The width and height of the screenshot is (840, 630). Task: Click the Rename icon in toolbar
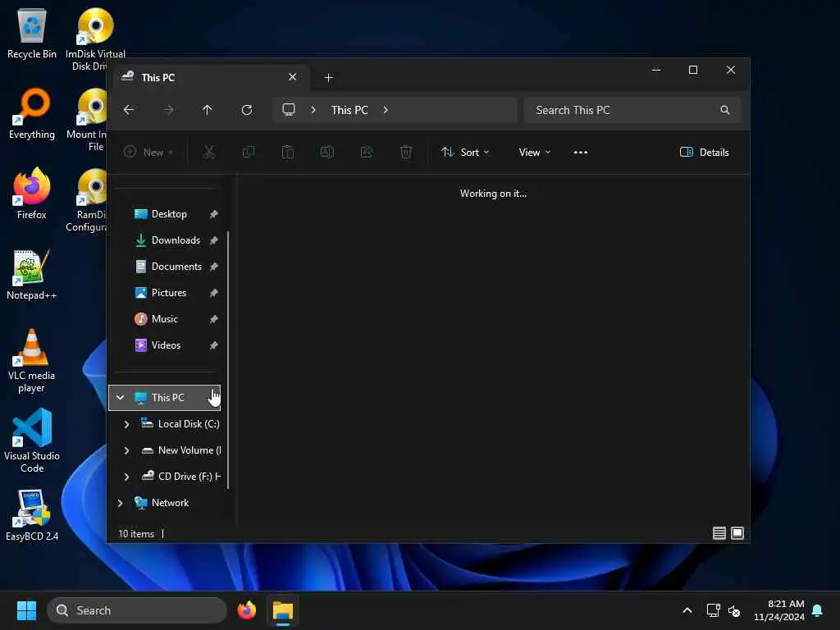click(327, 152)
